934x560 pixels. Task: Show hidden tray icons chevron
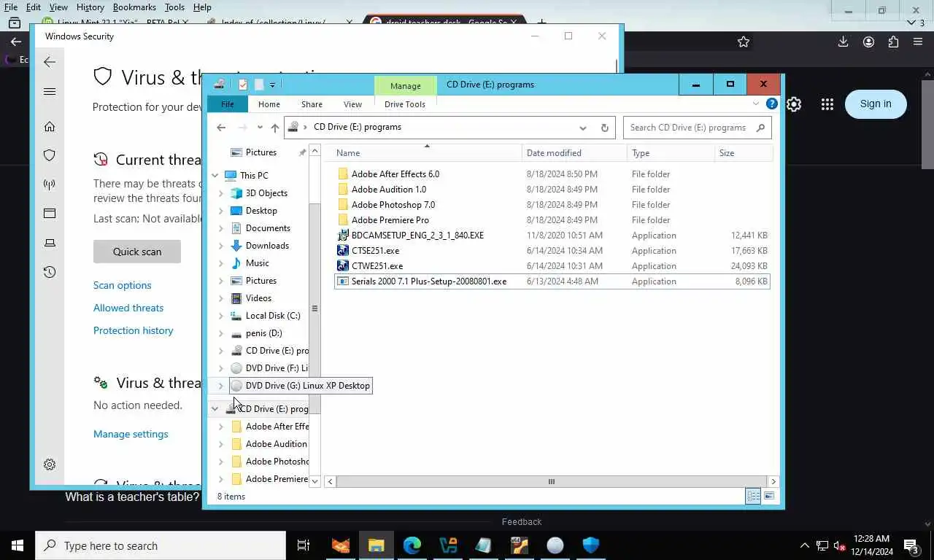(x=805, y=545)
